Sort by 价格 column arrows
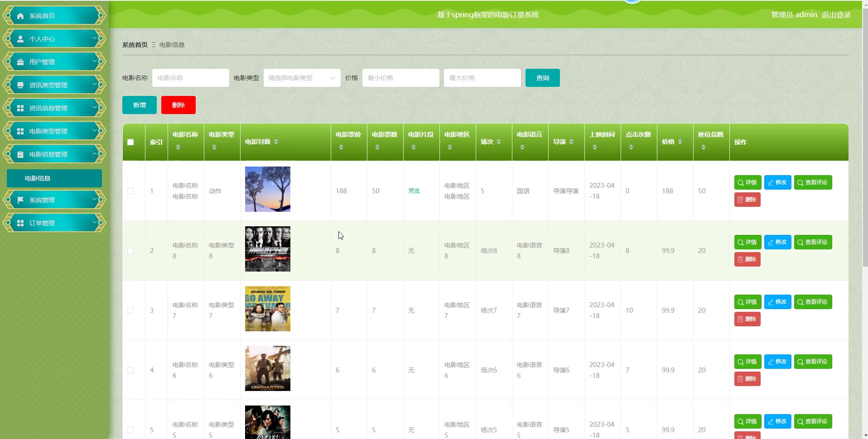 680,142
